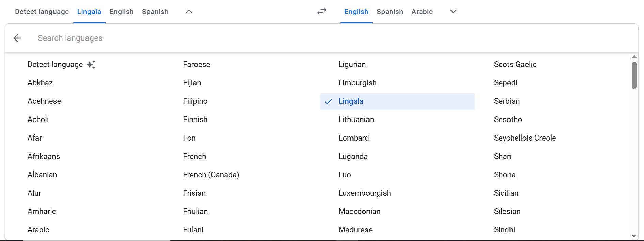Expand the target language list chevron
The height and width of the screenshot is (241, 644).
tap(453, 12)
